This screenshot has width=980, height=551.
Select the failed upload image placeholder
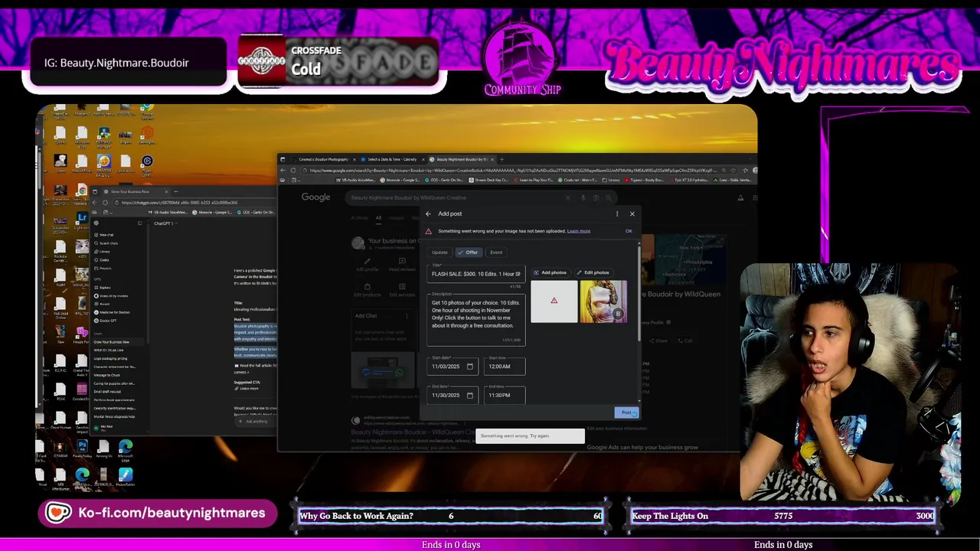[x=554, y=301]
